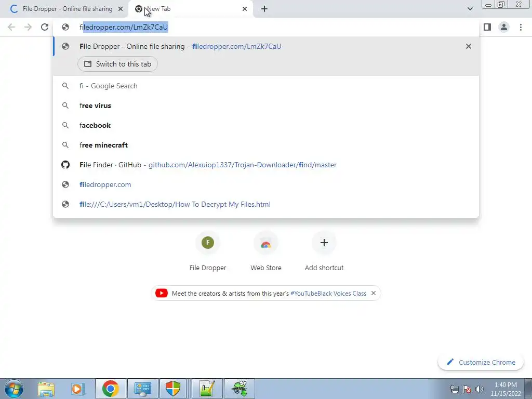The width and height of the screenshot is (532, 399).
Task: Click Switch to this tab button
Action: [x=117, y=64]
